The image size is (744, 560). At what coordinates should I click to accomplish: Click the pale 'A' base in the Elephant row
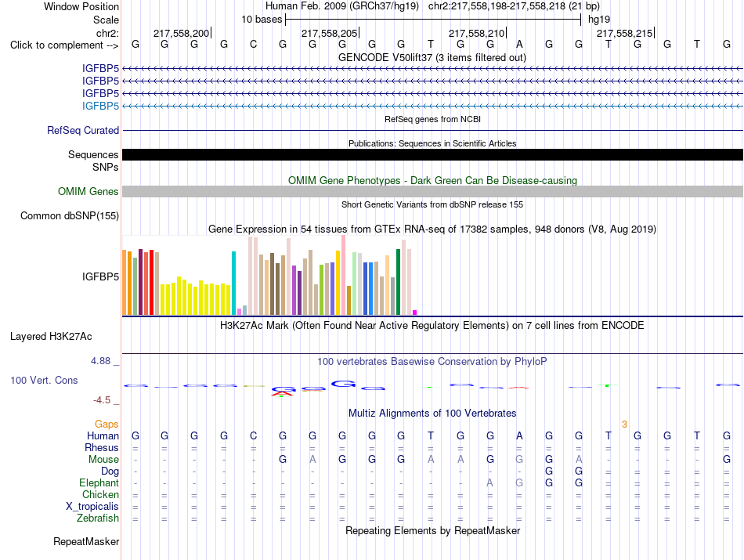[489, 482]
